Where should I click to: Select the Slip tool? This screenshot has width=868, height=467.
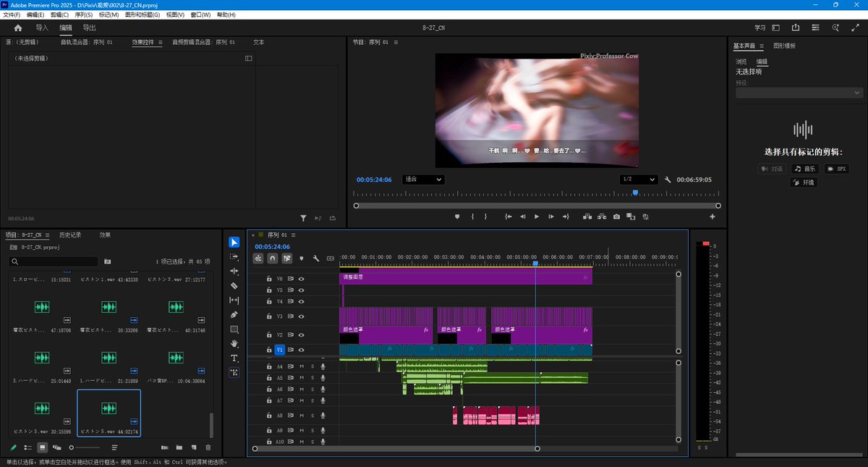pos(234,300)
